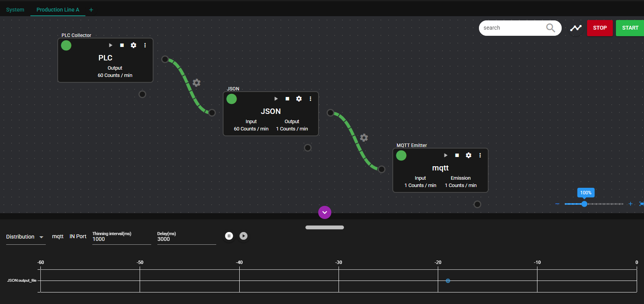This screenshot has height=304, width=644.
Task: Click the stop square on JSON node
Action: coord(287,99)
